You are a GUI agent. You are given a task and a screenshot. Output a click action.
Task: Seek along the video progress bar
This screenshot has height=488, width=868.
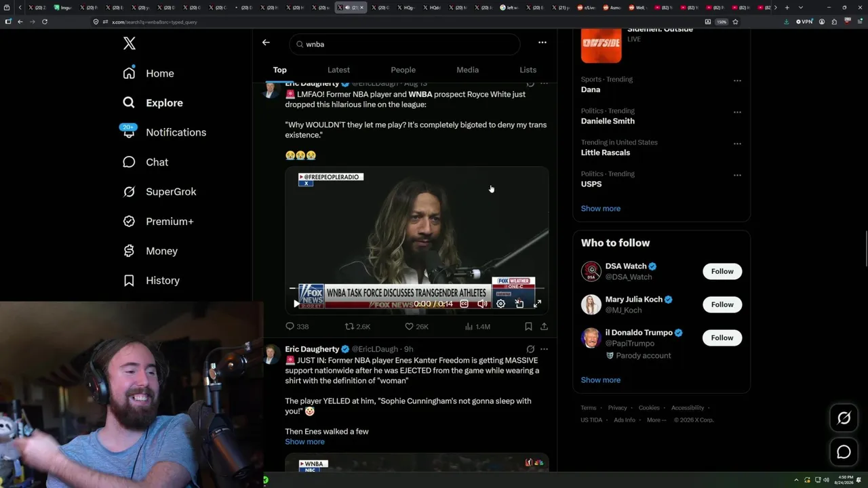coord(416,288)
